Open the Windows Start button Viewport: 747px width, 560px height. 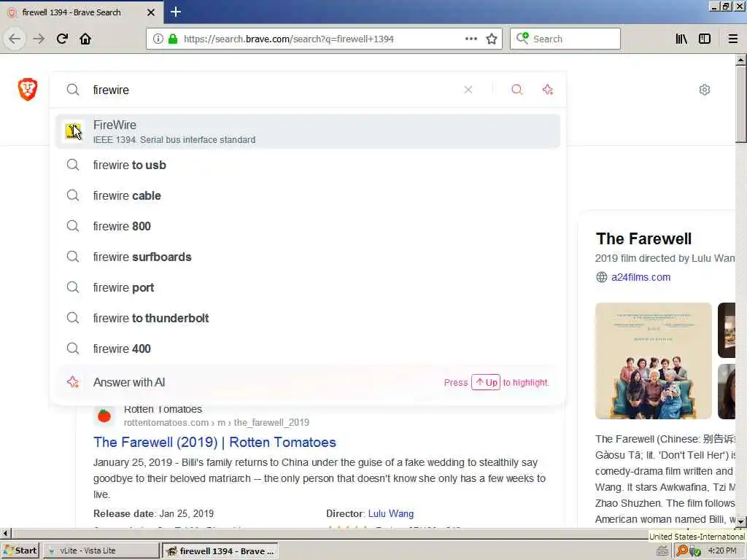click(x=20, y=551)
